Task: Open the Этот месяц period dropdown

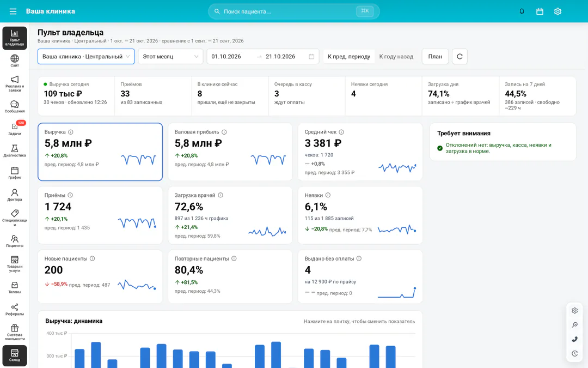Action: click(170, 56)
